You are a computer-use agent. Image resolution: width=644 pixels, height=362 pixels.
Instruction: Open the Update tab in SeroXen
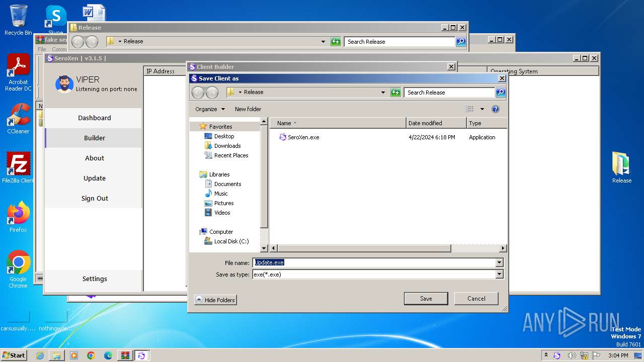tap(94, 178)
